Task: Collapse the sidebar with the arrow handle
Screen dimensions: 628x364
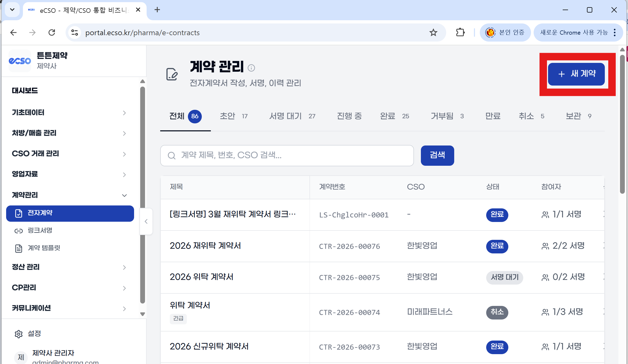Action: [x=146, y=221]
